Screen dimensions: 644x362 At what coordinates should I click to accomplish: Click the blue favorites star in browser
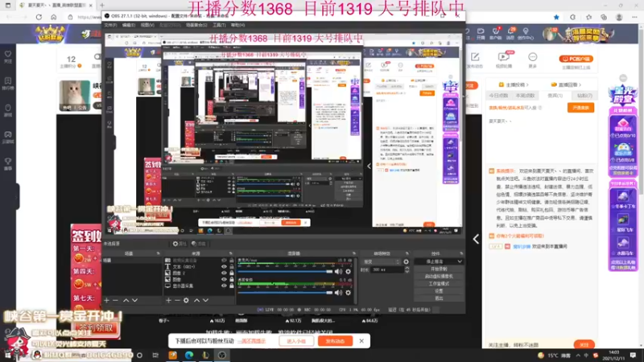click(556, 17)
